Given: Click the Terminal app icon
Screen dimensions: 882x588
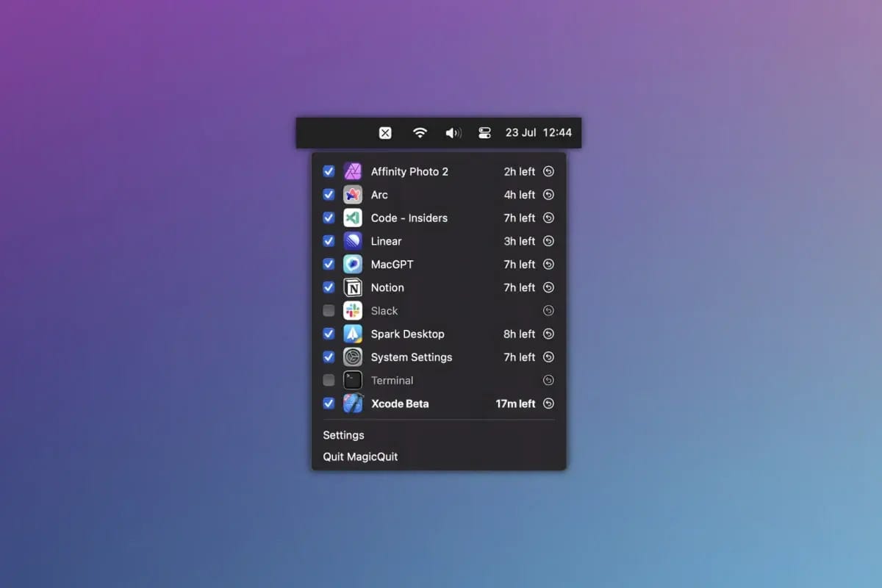Looking at the screenshot, I should point(353,380).
